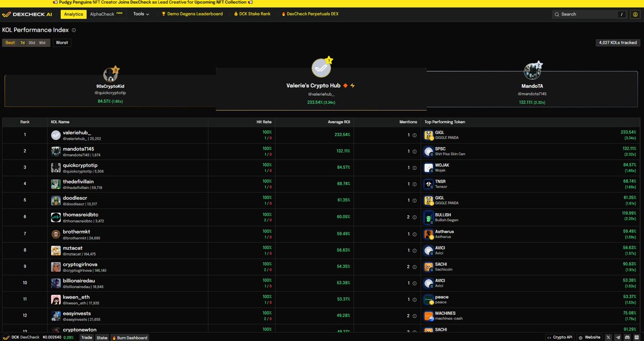Click the Stake button in footer
This screenshot has height=341, width=644.
click(102, 337)
